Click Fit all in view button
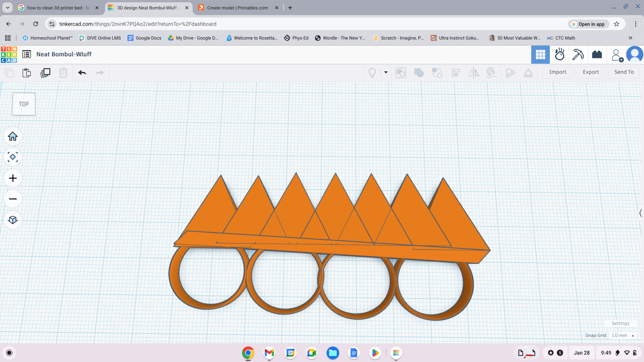The height and width of the screenshot is (362, 644). point(13,157)
